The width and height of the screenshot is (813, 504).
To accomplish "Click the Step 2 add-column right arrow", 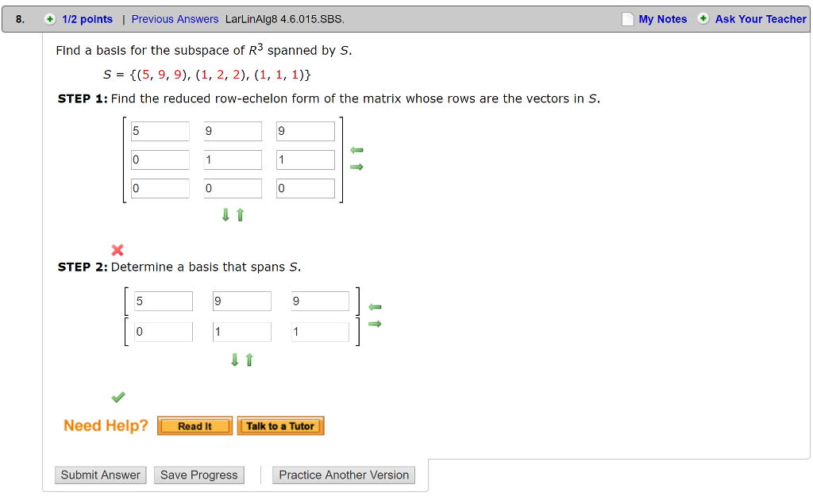I will tap(375, 324).
